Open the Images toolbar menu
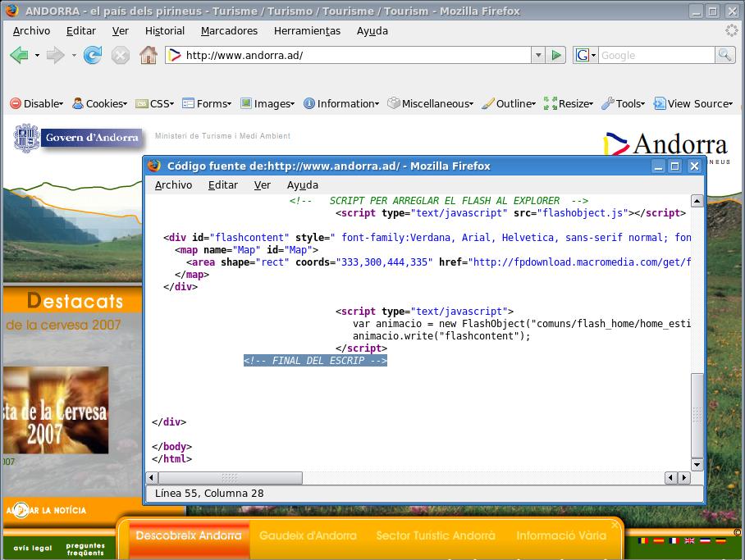745x560 pixels. click(x=267, y=103)
